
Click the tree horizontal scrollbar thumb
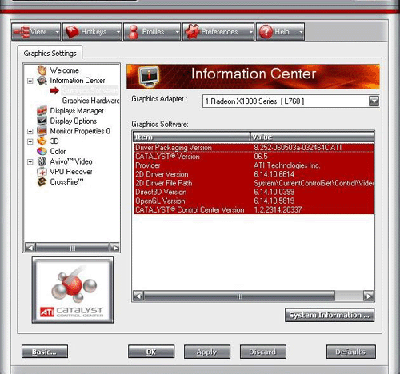(72, 247)
